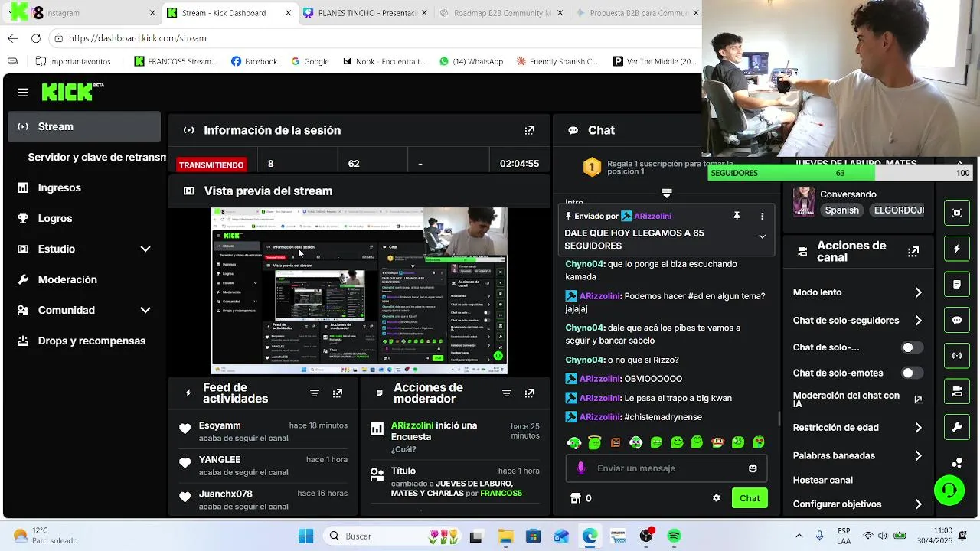Click the stream preview thumbnail
Image resolution: width=980 pixels, height=551 pixels.
[359, 291]
